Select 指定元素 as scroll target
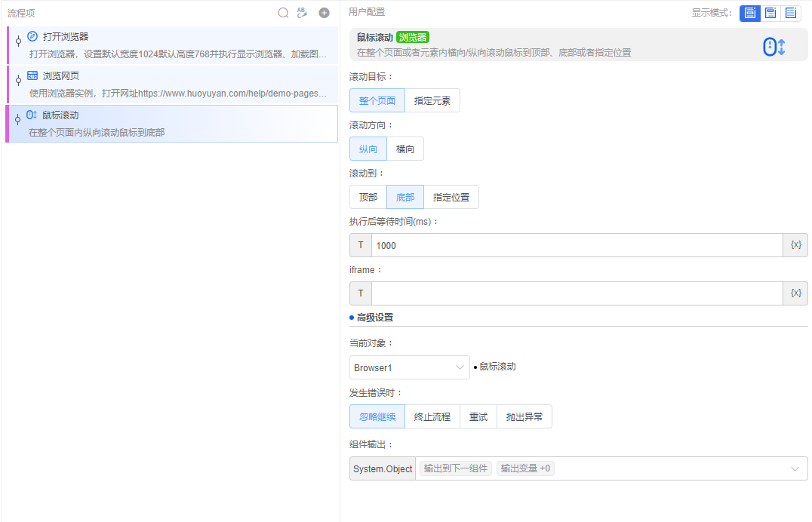This screenshot has height=522, width=812. pos(432,100)
